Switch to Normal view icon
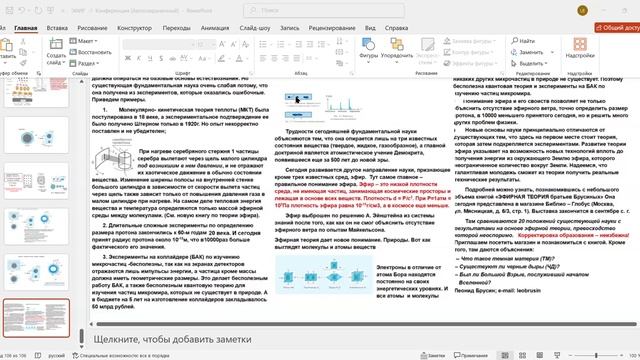Image resolution: width=640 pixels, height=360 pixels. tap(505, 355)
